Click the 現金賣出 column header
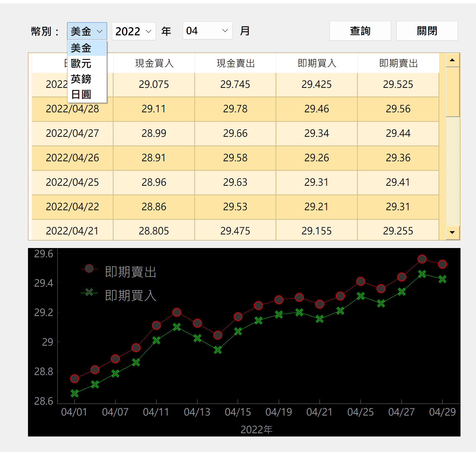Screen dimensions: 476x452 [x=235, y=63]
